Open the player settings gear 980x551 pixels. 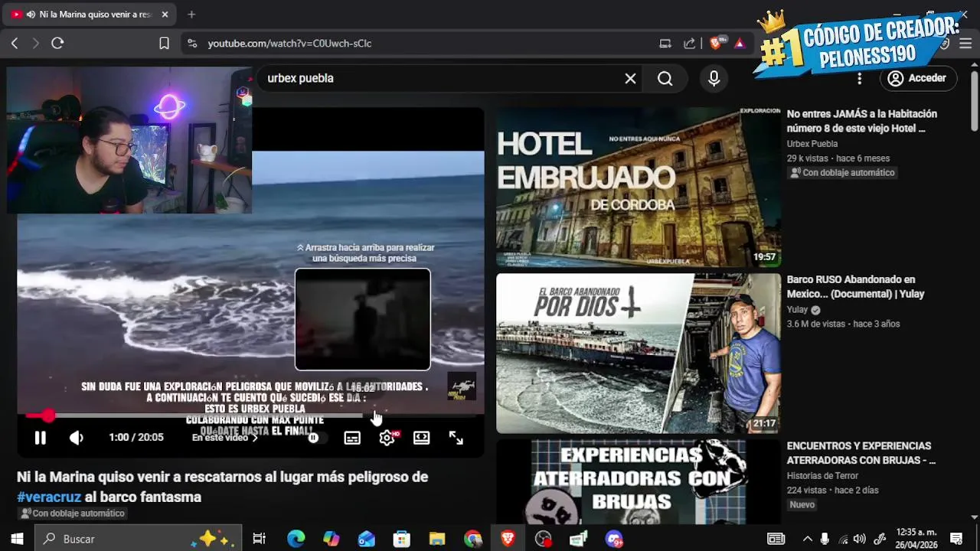387,438
